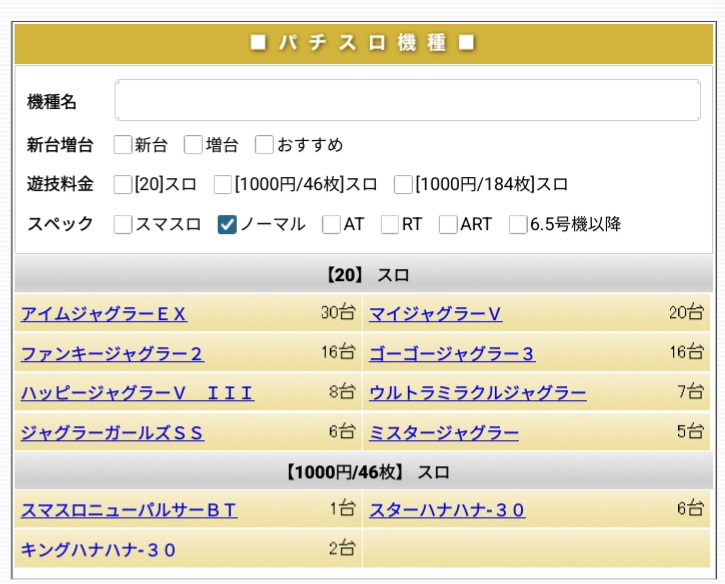The width and height of the screenshot is (725, 584).
Task: Enable the [1000円/46枚]スロ checkbox
Action: click(222, 184)
